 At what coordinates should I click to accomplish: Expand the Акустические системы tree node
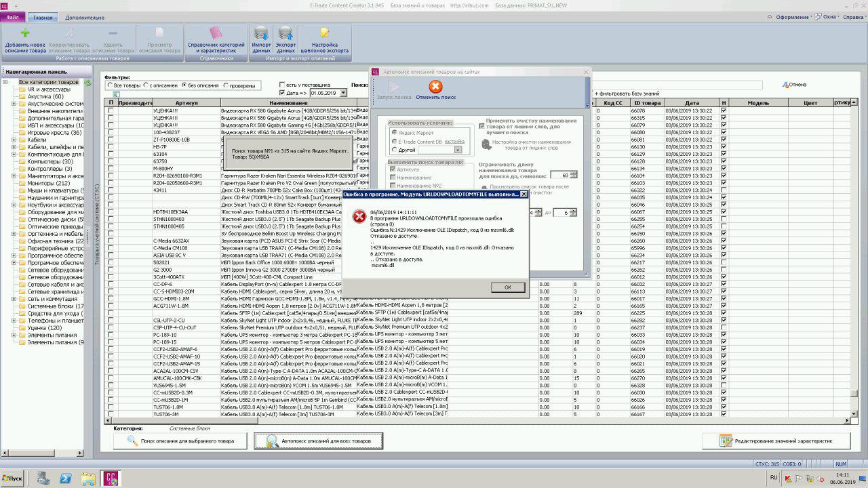point(14,104)
